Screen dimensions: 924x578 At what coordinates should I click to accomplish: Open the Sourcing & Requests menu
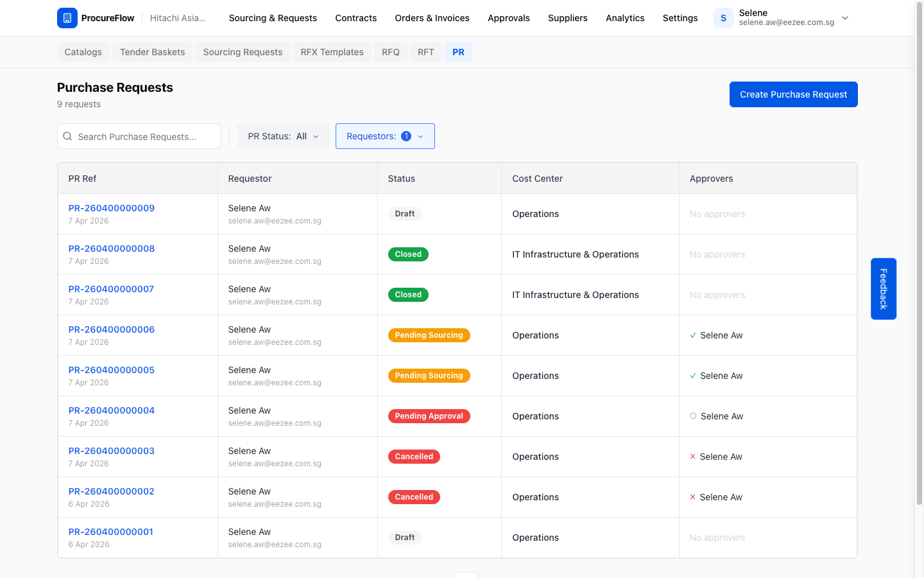(x=273, y=18)
